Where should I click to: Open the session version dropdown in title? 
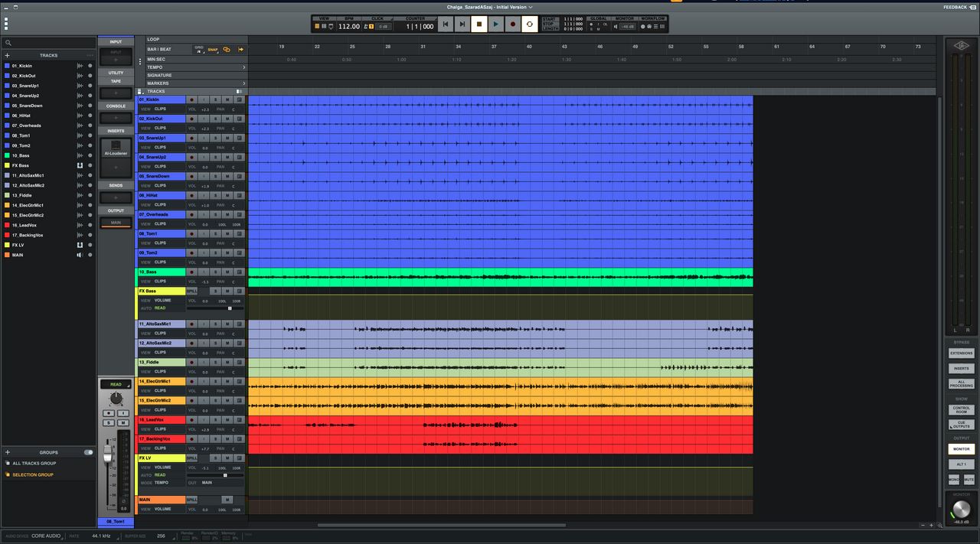pyautogui.click(x=531, y=7)
